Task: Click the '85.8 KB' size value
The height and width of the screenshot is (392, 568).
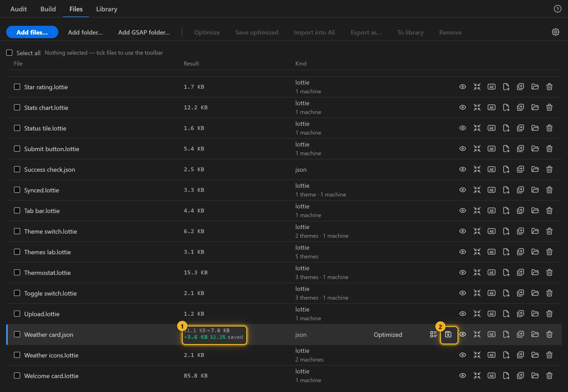Action: point(196,376)
